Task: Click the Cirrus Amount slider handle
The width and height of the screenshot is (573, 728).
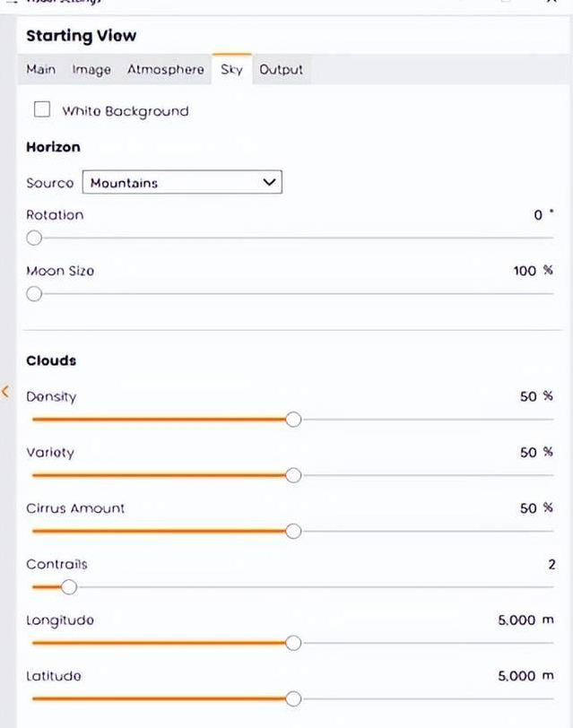Action: click(293, 531)
